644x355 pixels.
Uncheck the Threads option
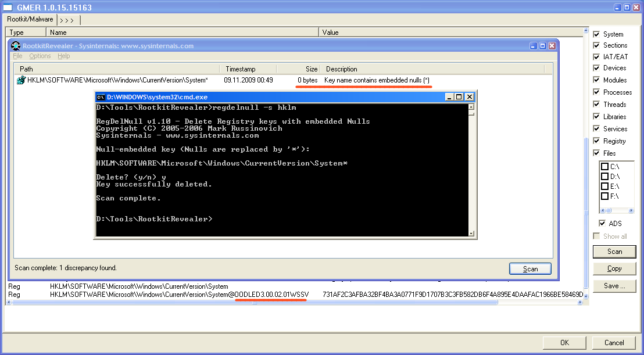[x=596, y=104]
